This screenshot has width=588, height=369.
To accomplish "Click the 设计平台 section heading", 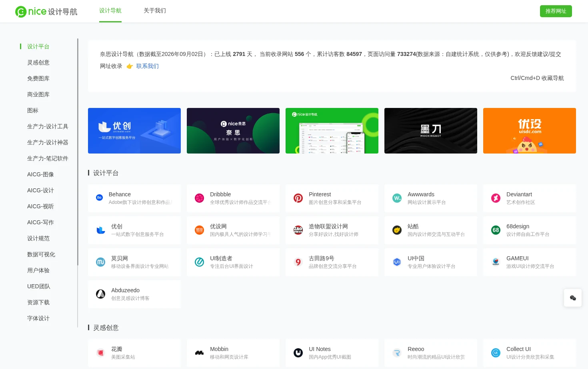I will (x=106, y=173).
